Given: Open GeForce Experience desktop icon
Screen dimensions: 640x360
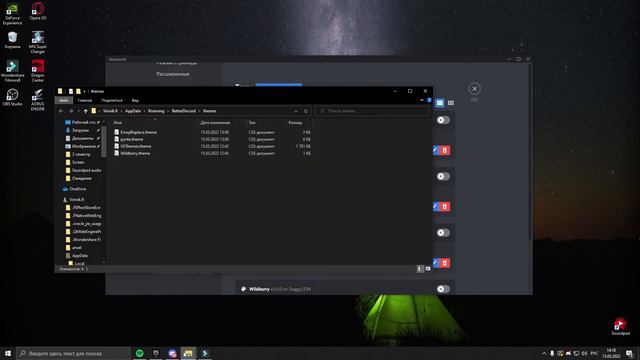Looking at the screenshot, I should pos(12,13).
